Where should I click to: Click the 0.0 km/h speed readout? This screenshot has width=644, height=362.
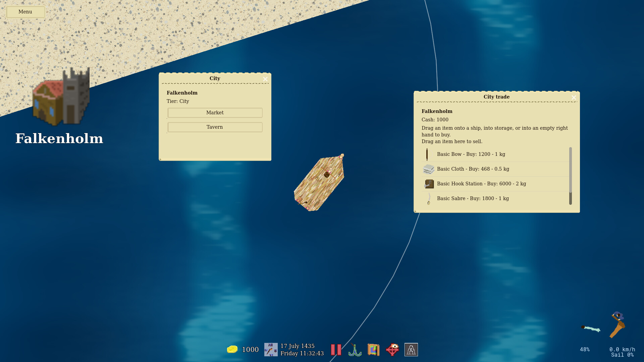point(622,350)
